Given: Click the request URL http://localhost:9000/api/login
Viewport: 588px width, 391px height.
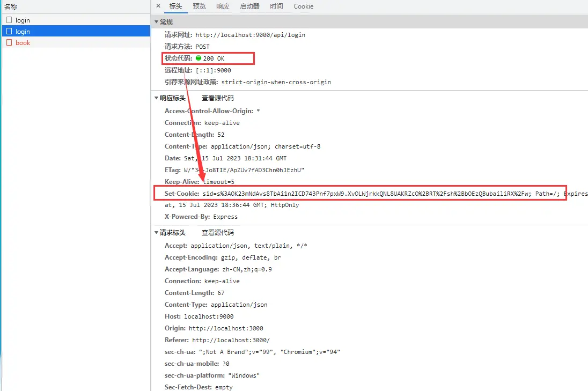Looking at the screenshot, I should pyautogui.click(x=250, y=35).
